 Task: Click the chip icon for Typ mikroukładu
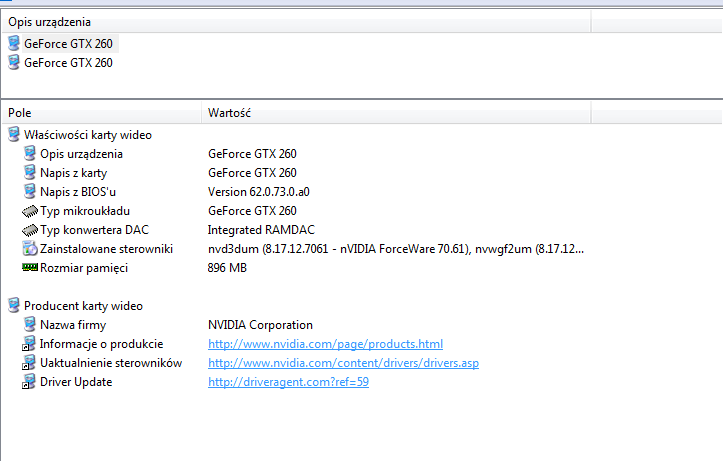(30, 211)
